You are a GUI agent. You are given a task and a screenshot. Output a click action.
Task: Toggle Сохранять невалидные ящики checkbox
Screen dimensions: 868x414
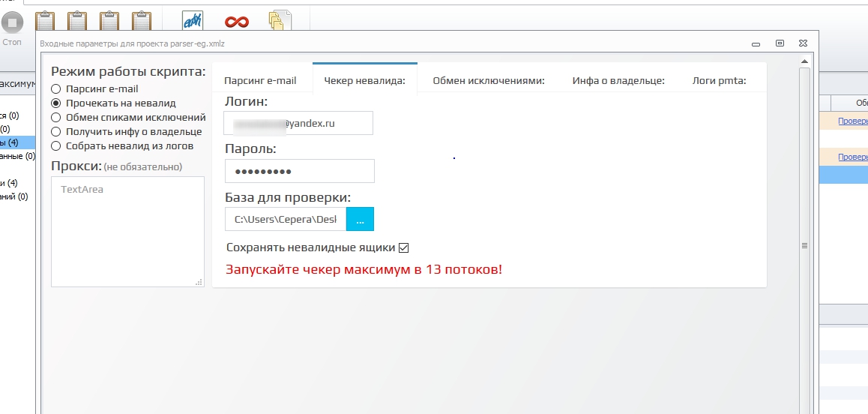(x=403, y=247)
